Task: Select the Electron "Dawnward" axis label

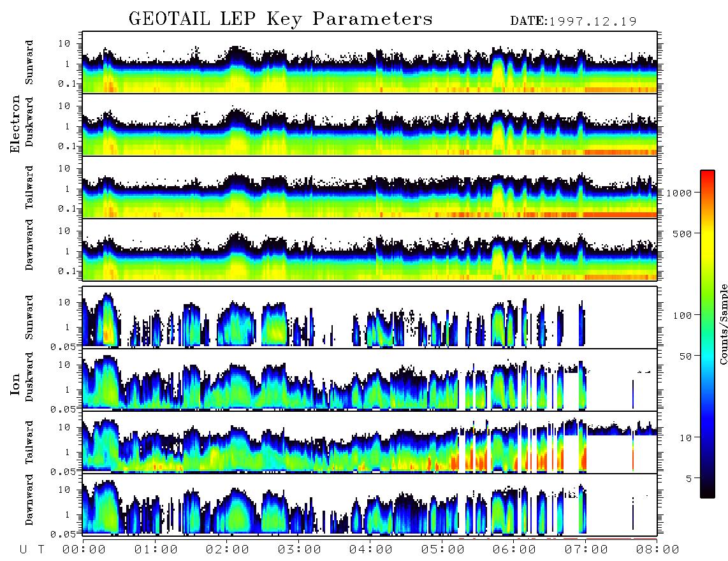Action: 29,245
